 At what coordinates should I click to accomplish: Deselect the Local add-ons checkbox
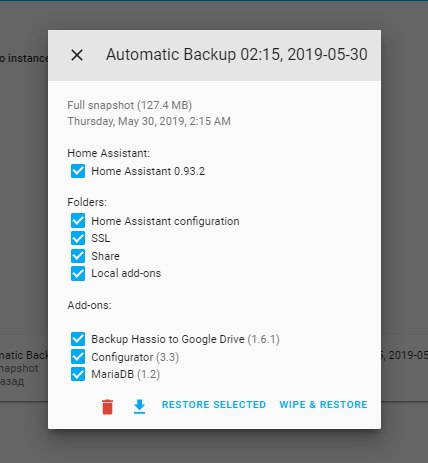[x=78, y=273]
